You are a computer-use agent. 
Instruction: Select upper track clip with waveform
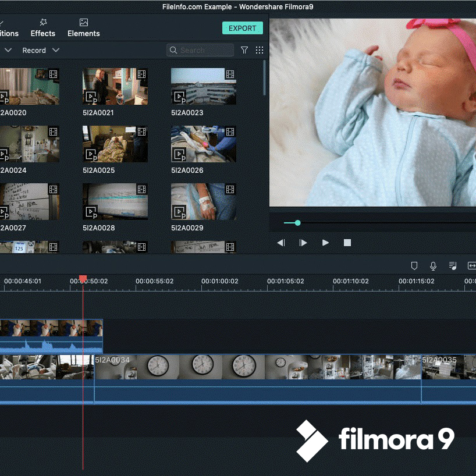point(51,336)
